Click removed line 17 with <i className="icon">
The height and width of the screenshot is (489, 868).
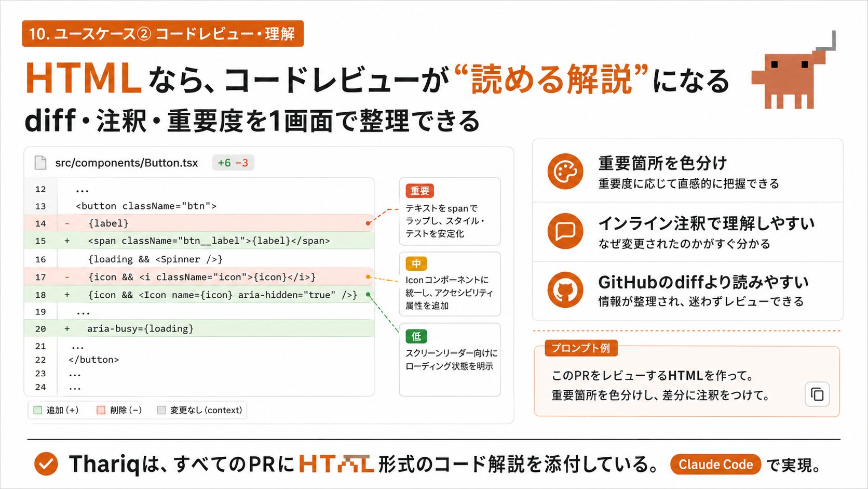coord(199,277)
